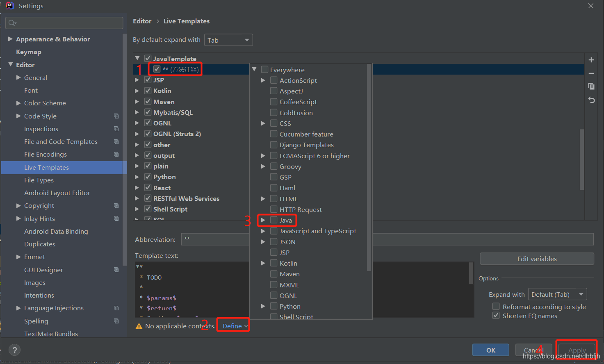Restore deleted defaults with undo icon
Image resolution: width=604 pixels, height=364 pixels.
(x=591, y=100)
